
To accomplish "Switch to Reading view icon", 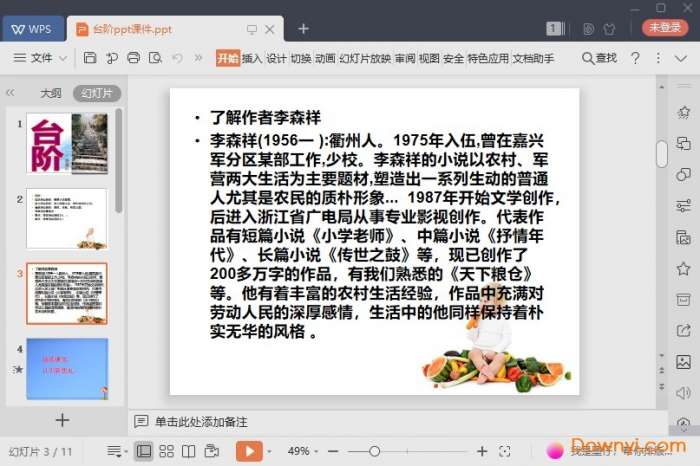I will (x=189, y=451).
